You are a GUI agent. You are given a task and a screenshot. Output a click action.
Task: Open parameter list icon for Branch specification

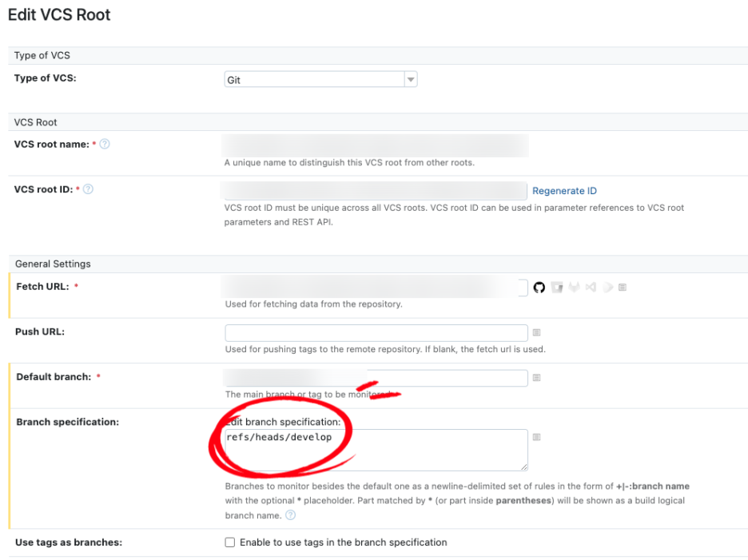point(537,438)
